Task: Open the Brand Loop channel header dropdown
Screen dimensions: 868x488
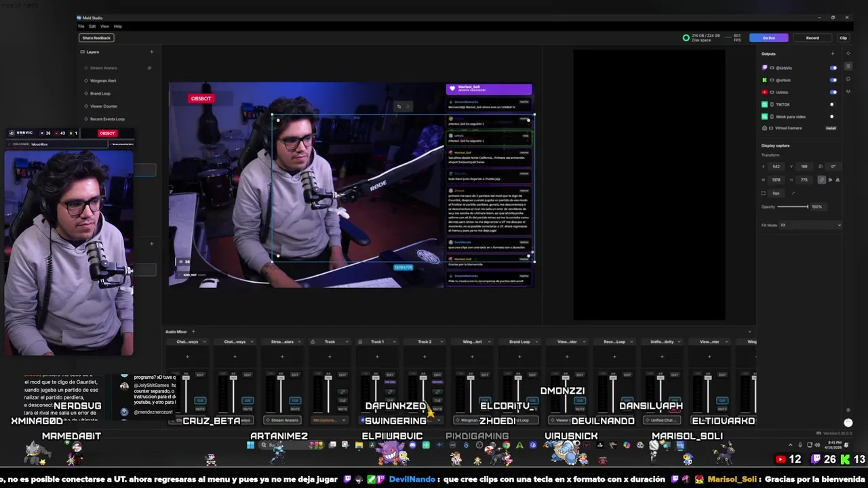Action: (536, 342)
